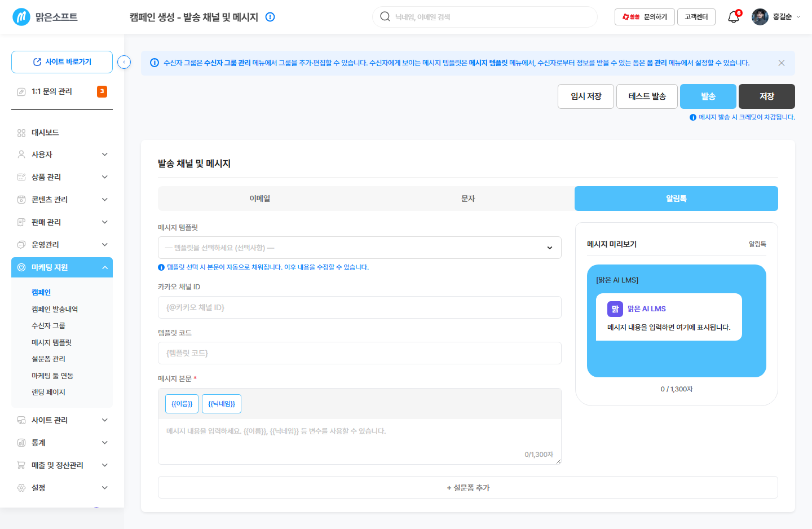This screenshot has width=812, height=529.
Task: Click the 수신자 그룹 관리 link in banner
Action: point(227,63)
